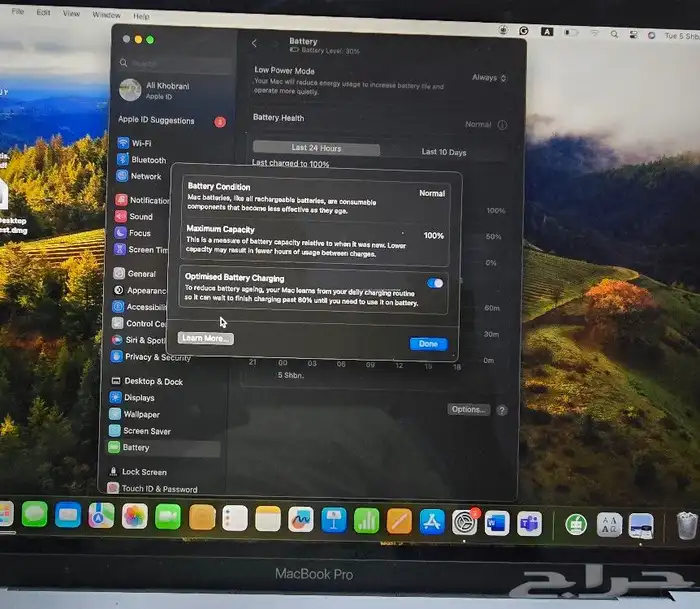The width and height of the screenshot is (700, 609).
Task: Open Messages from the Dock
Action: [x=34, y=514]
